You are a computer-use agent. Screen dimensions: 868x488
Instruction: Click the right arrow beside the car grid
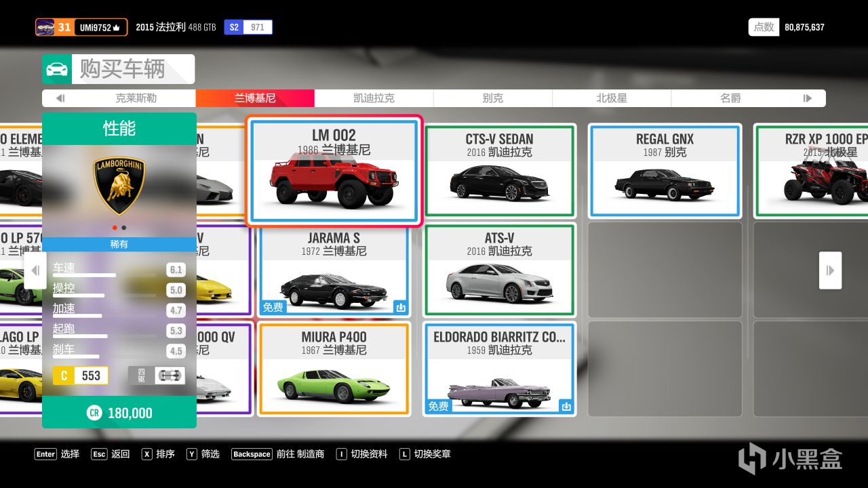(x=831, y=270)
